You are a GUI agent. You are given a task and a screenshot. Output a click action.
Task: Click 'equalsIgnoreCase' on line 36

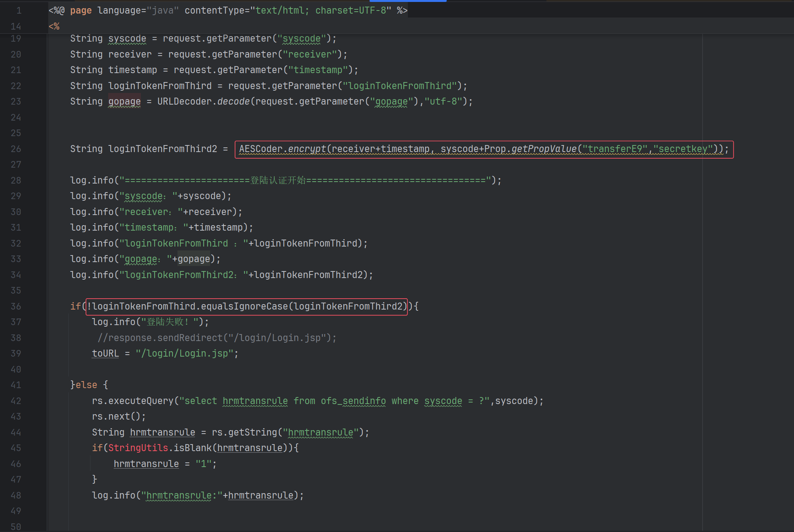coord(244,306)
